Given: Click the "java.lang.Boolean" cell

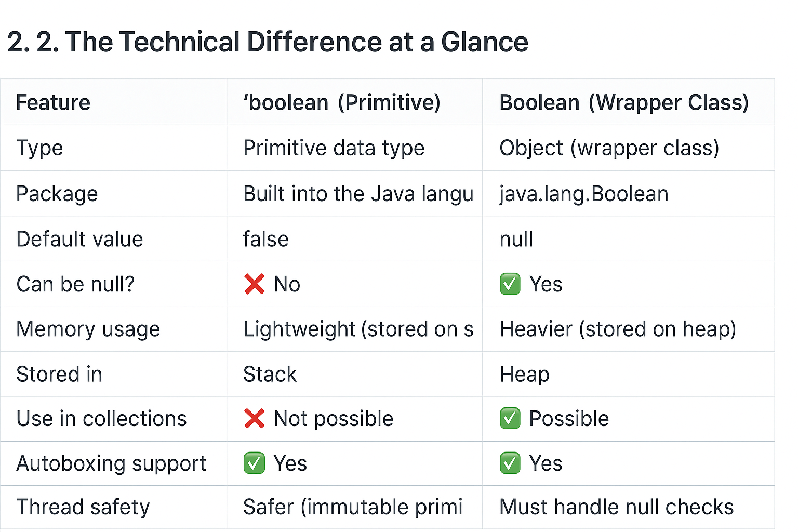Looking at the screenshot, I should pos(583,194).
